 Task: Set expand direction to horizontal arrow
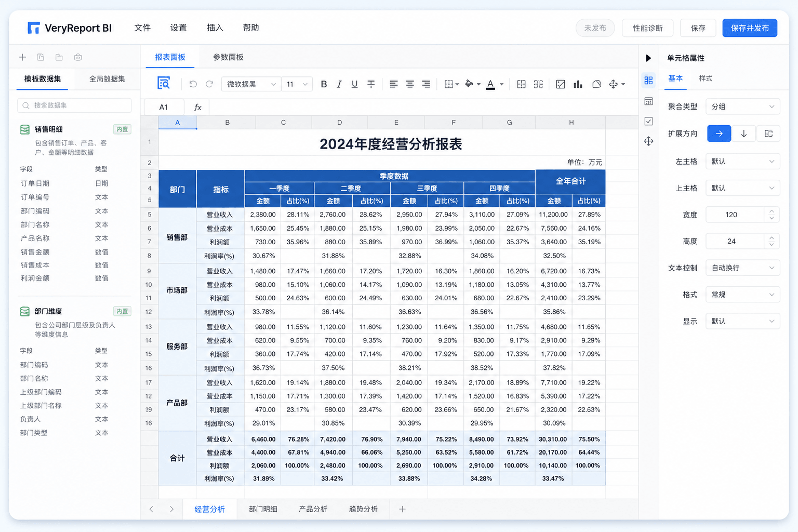[719, 134]
